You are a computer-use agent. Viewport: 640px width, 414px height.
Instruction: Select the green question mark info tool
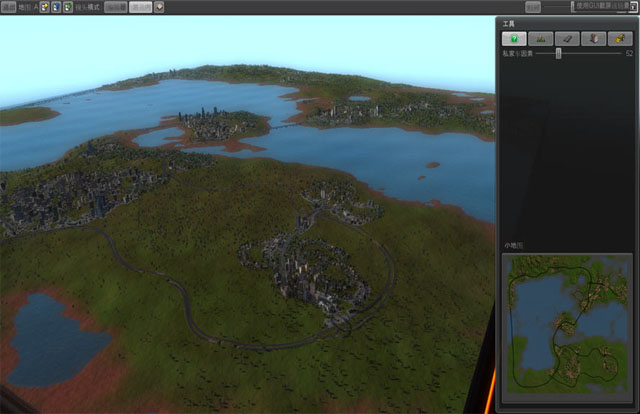coord(514,39)
